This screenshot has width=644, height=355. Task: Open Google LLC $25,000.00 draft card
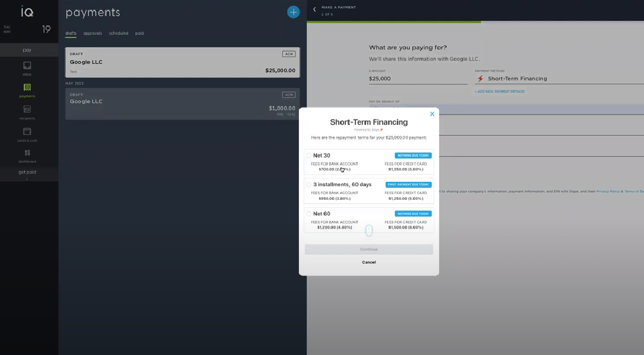click(183, 62)
